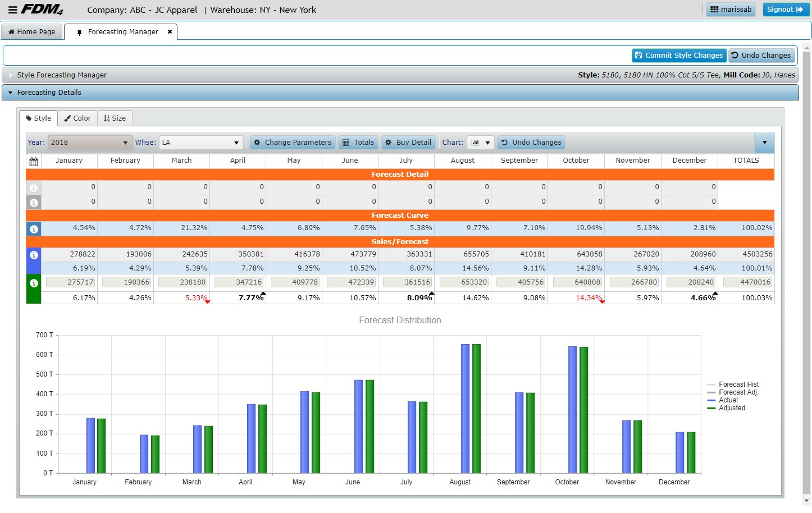
Task: Switch to the Size tab
Action: (115, 118)
